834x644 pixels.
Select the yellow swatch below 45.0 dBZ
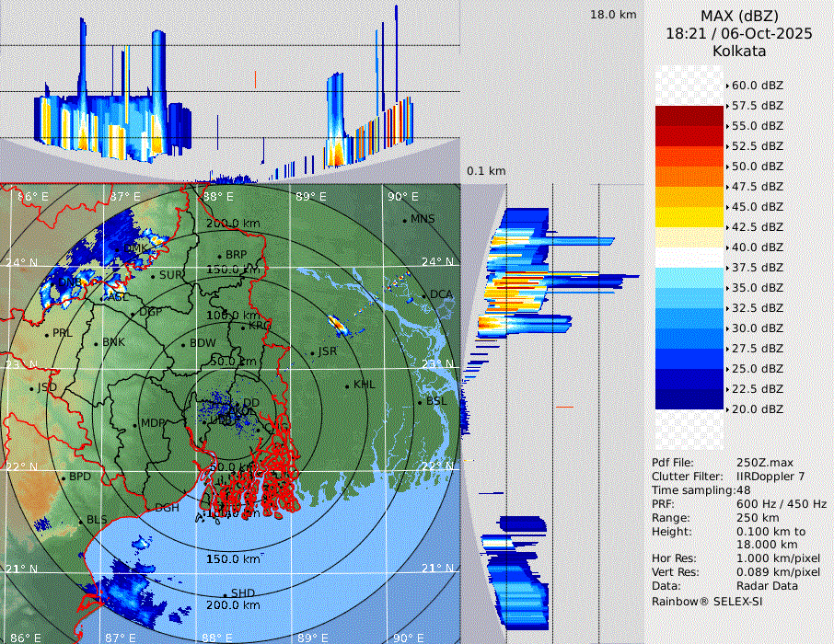[x=689, y=217]
